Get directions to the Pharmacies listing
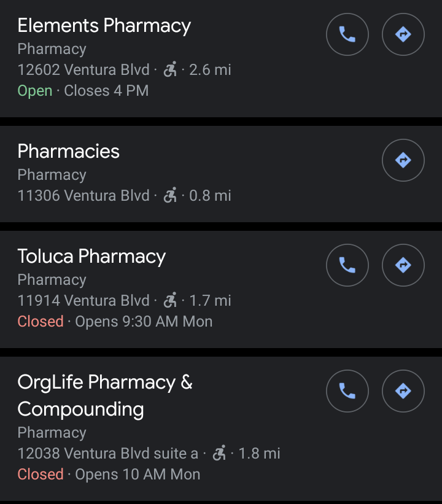Screen dimensions: 442x504 pyautogui.click(x=403, y=160)
